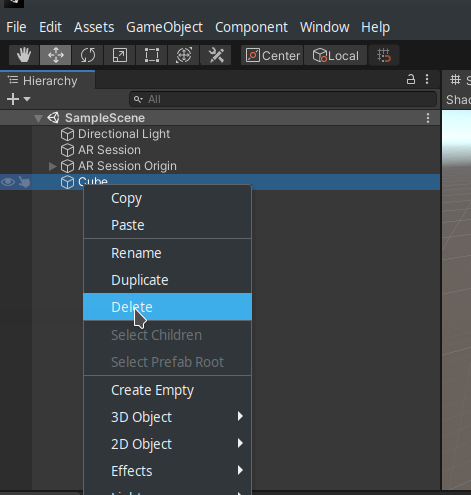
Task: Open the Assets menu
Action: (x=94, y=27)
